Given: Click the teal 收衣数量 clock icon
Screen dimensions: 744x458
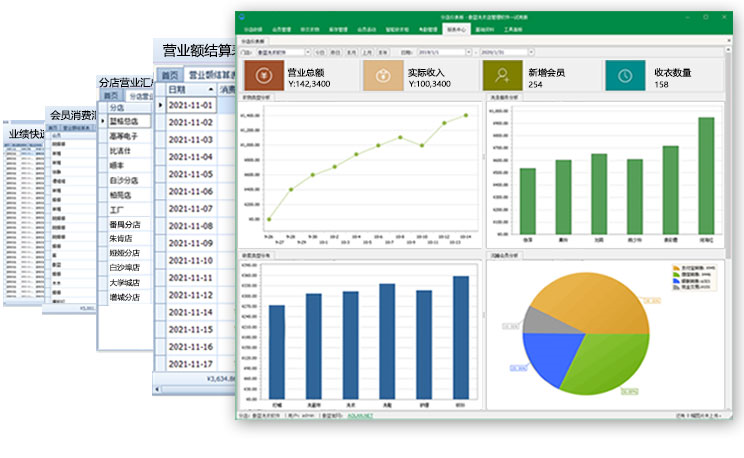Looking at the screenshot, I should point(625,75).
